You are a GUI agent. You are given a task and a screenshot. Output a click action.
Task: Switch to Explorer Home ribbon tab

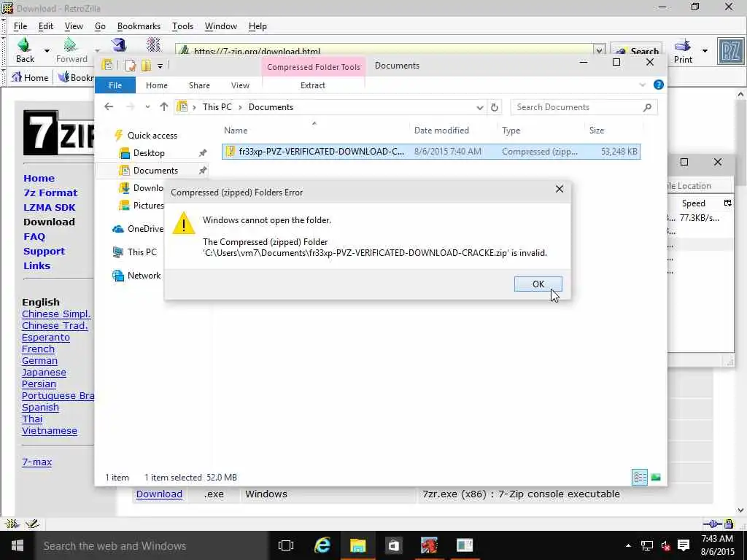(157, 85)
